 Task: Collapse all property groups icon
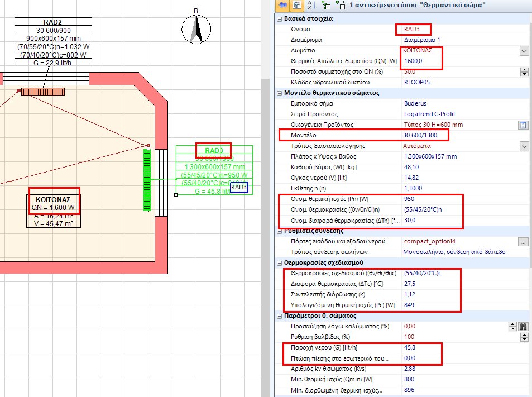pyautogui.click(x=341, y=5)
